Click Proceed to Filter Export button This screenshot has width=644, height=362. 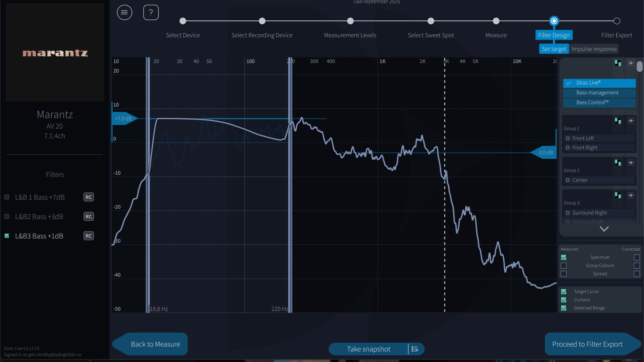coord(587,344)
